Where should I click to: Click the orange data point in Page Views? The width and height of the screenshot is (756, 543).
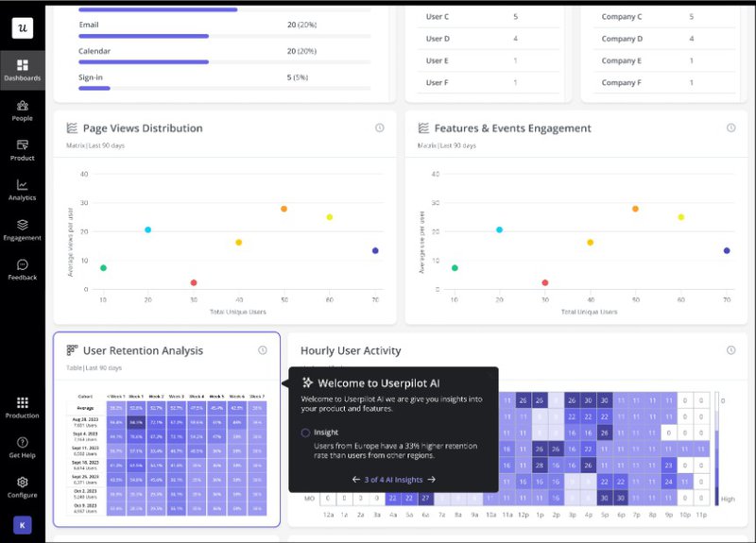283,209
